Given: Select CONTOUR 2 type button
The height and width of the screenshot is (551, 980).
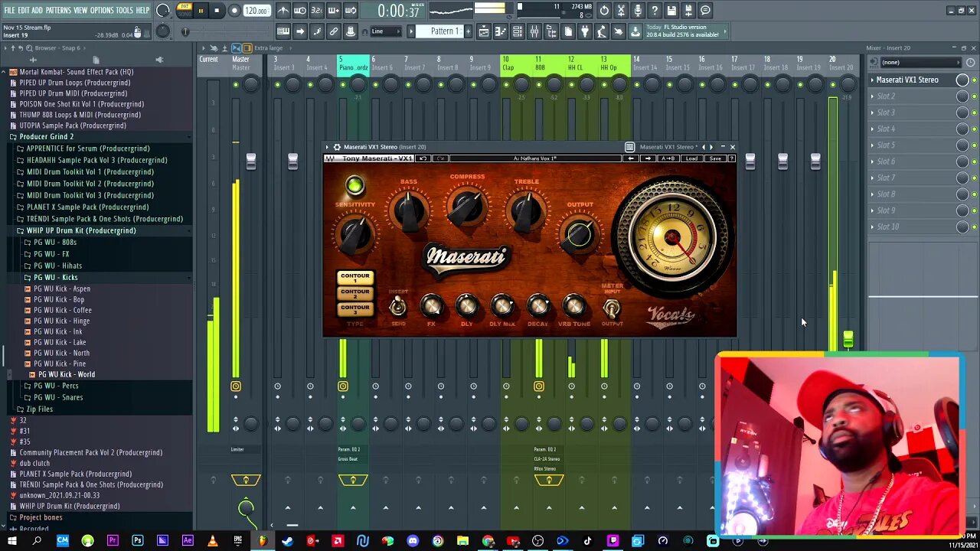Looking at the screenshot, I should [354, 293].
